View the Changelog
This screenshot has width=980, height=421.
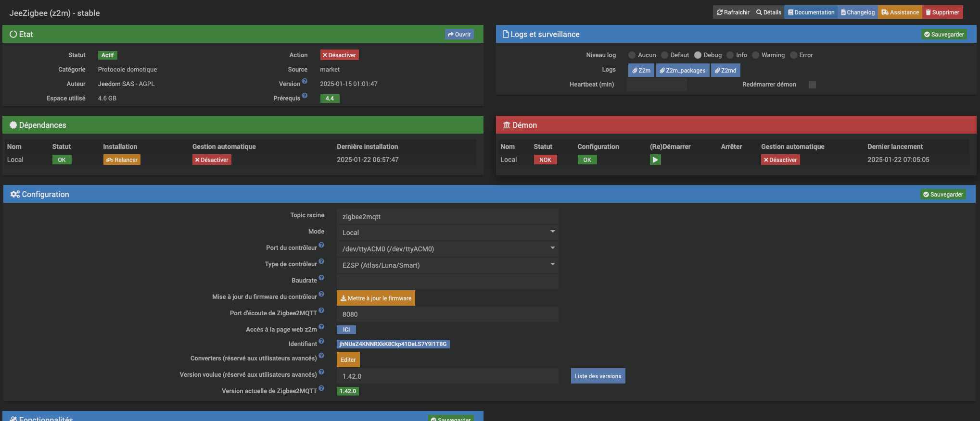pos(858,12)
